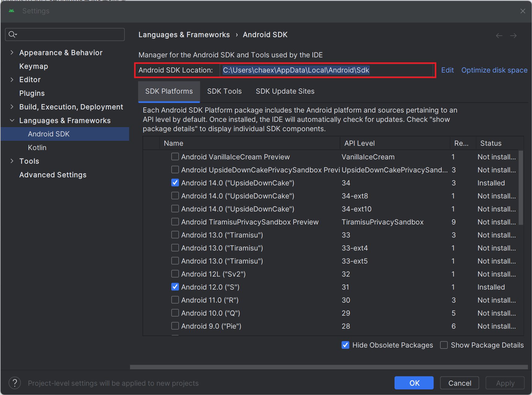Uncheck Android 14.0 API 34 checkbox
The width and height of the screenshot is (532, 395).
(x=175, y=183)
